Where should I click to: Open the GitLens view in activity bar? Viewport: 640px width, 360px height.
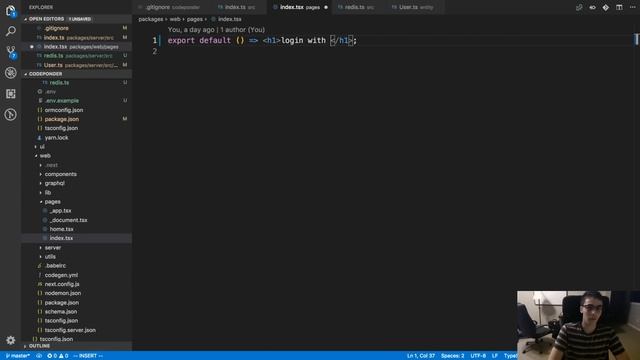point(11,115)
